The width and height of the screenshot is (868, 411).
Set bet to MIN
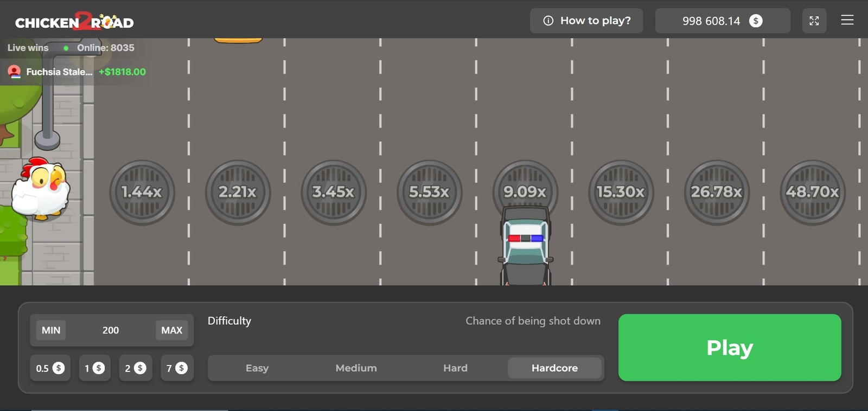(51, 330)
